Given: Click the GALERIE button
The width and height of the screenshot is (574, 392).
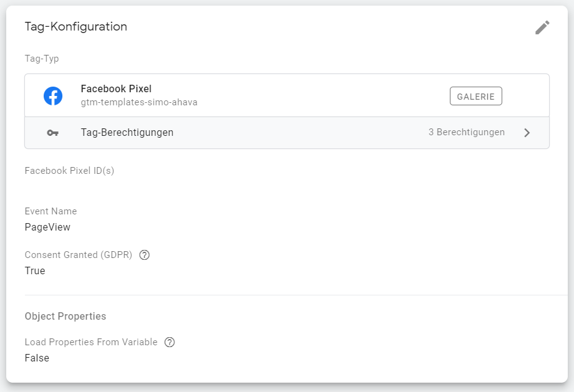Looking at the screenshot, I should [x=475, y=96].
